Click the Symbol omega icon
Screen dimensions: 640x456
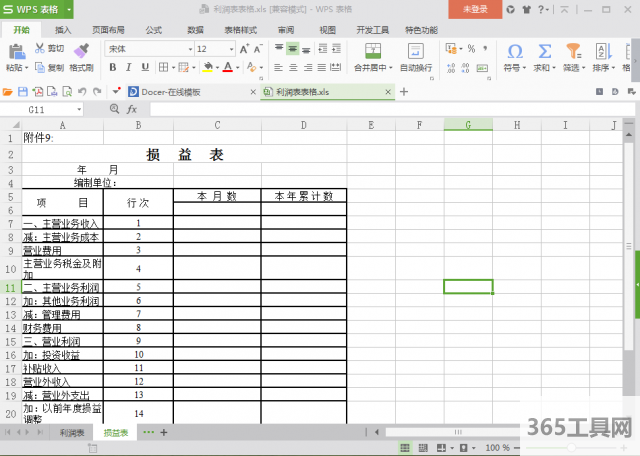point(515,51)
